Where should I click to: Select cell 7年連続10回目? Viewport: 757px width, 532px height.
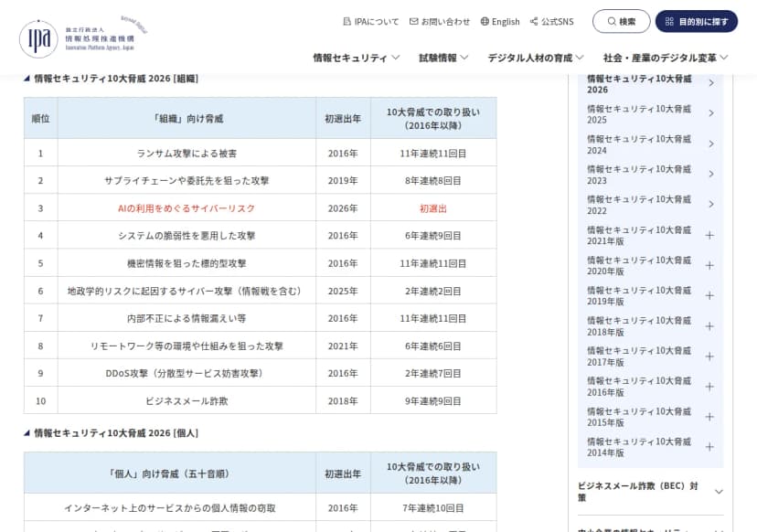[x=433, y=508]
